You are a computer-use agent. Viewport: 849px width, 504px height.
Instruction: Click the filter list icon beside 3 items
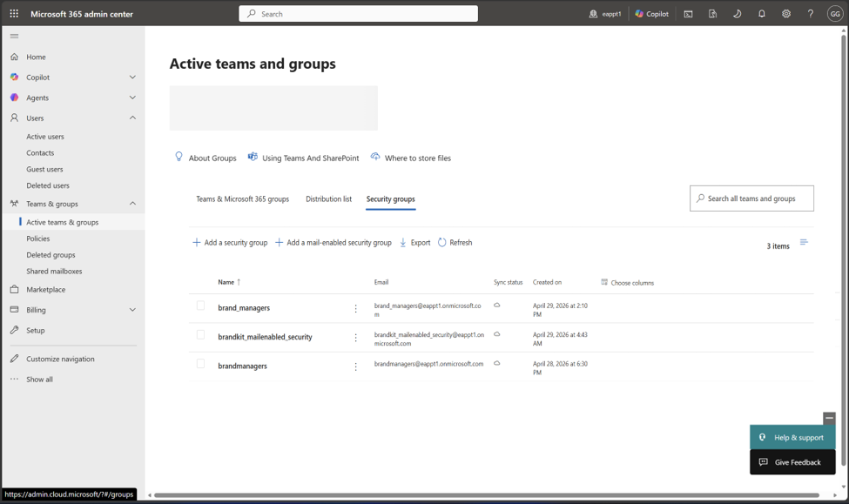tap(804, 243)
